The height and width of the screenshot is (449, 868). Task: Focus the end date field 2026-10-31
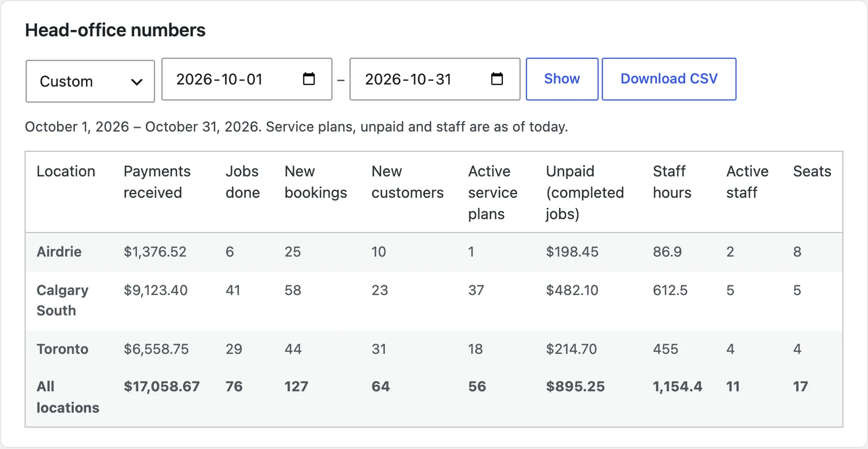point(435,79)
